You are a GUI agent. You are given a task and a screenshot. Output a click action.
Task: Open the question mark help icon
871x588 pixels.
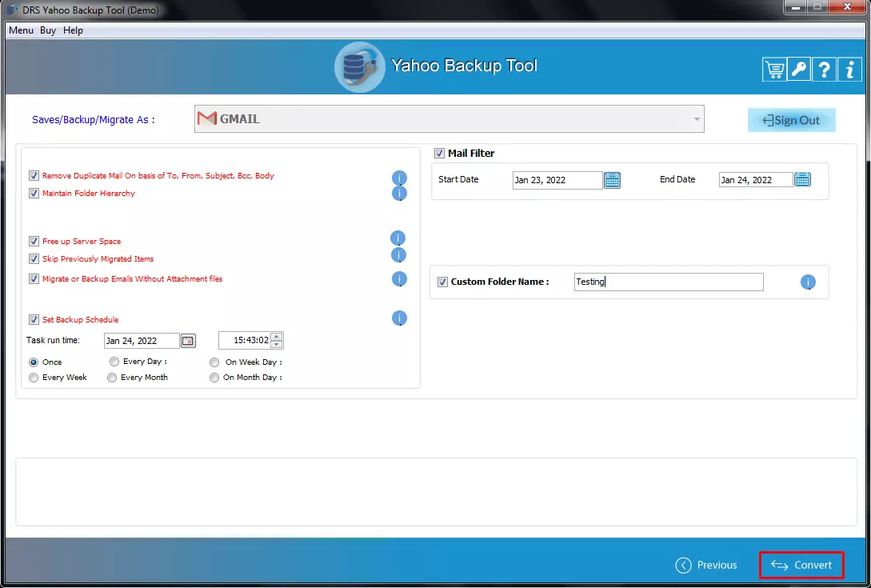pos(824,70)
